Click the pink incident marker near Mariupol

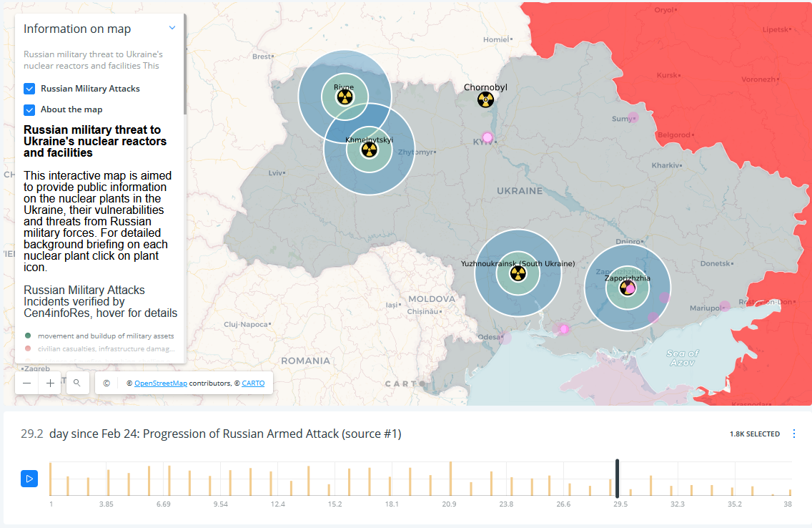coord(724,305)
